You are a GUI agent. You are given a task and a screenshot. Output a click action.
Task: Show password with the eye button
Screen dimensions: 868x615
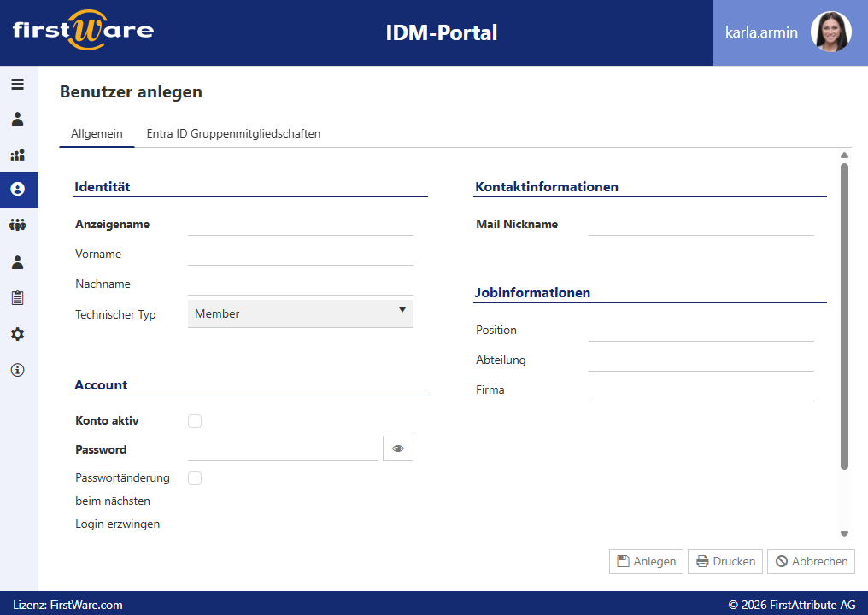click(398, 448)
